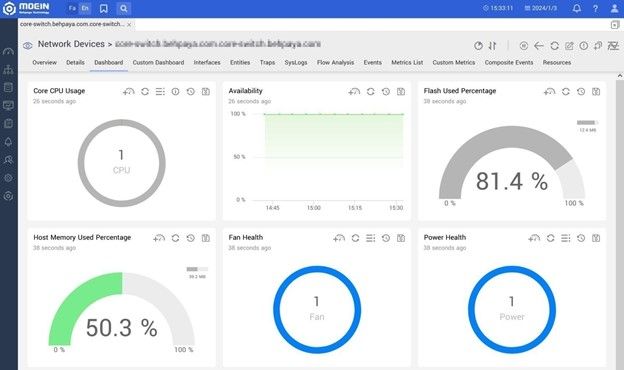The width and height of the screenshot is (624, 370).
Task: Switch language to En
Action: pos(85,8)
